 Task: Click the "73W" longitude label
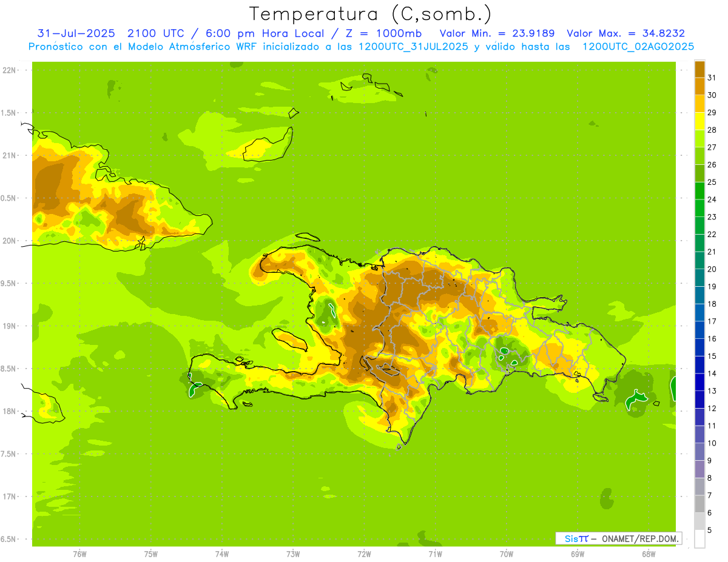coord(293,554)
